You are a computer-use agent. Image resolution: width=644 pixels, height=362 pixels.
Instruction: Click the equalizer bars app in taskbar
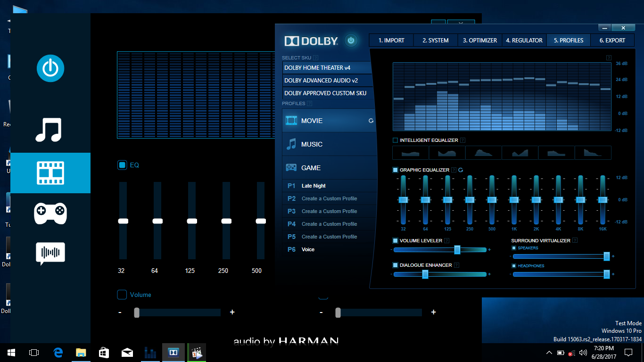150,352
